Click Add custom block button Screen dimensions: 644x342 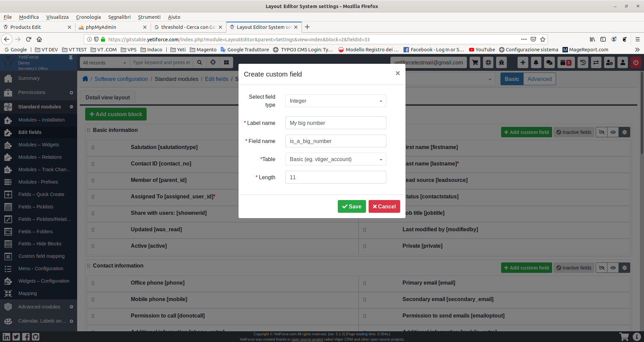pyautogui.click(x=116, y=114)
